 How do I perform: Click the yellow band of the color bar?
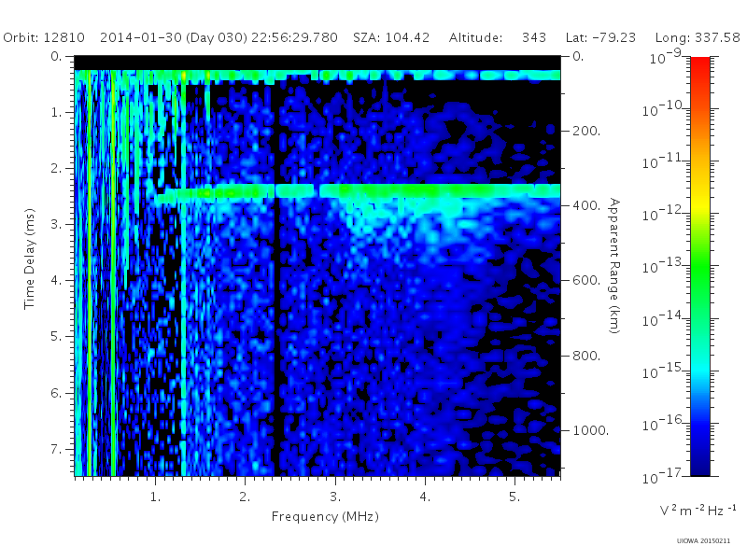700,204
